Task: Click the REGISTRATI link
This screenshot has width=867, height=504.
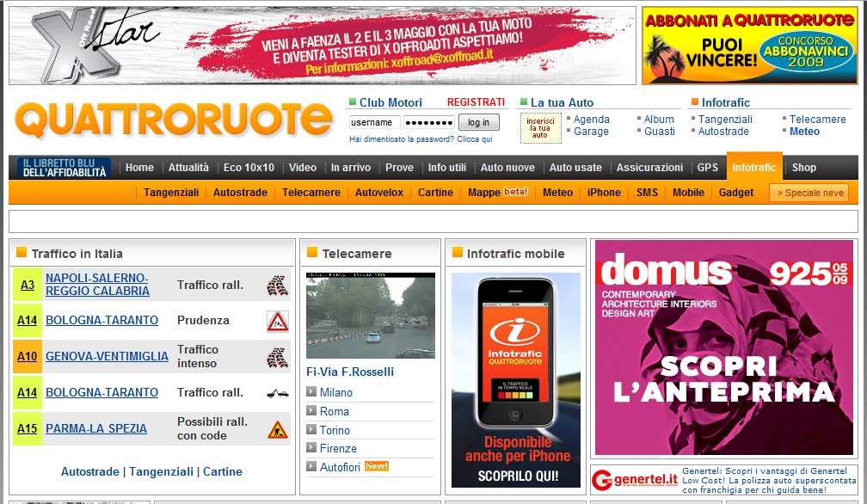Action: (476, 102)
